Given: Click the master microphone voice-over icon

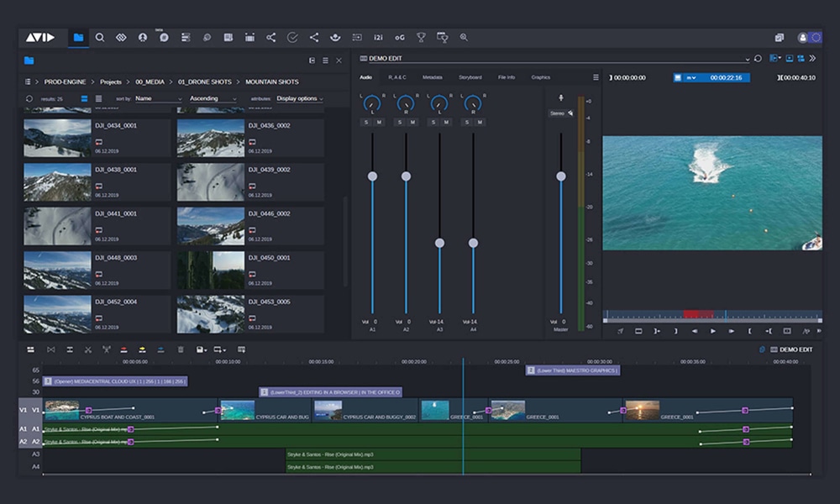Looking at the screenshot, I should point(561,98).
